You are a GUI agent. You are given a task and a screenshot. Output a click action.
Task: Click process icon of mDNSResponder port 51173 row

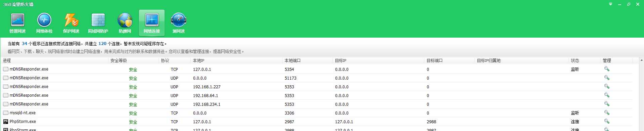6,78
